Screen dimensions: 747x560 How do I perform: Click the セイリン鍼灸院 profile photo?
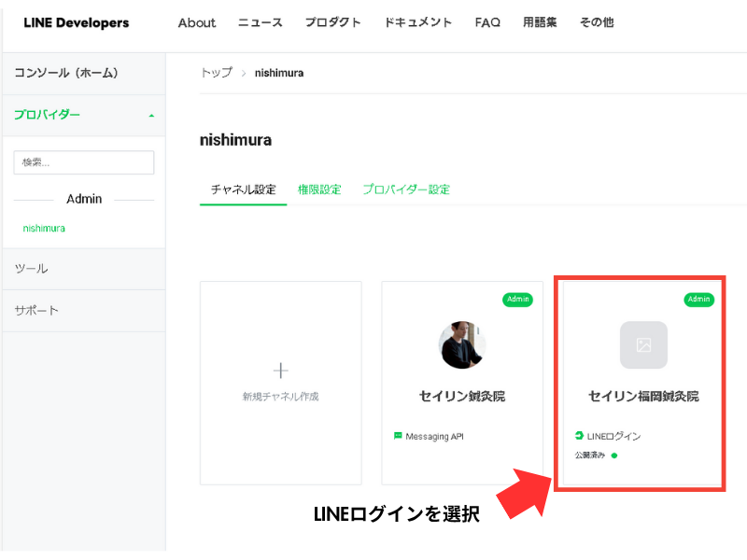coord(462,344)
